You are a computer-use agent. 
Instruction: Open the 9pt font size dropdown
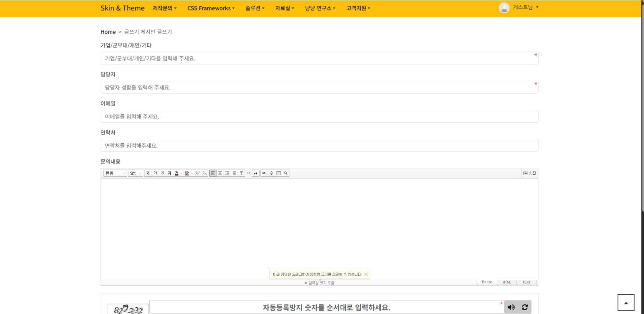[x=136, y=173]
